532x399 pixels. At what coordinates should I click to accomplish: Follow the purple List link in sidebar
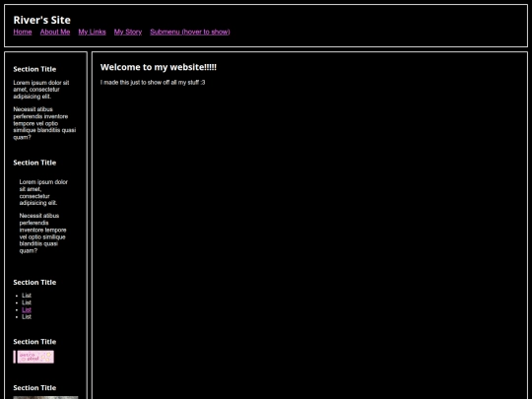click(x=27, y=309)
